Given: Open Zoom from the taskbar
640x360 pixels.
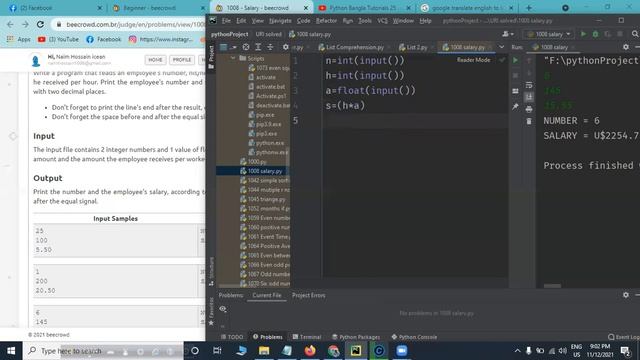Looking at the screenshot, I should tap(402, 351).
